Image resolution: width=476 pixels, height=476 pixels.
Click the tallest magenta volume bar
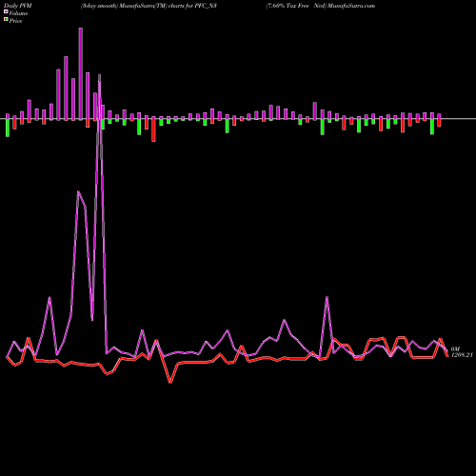[x=81, y=73]
